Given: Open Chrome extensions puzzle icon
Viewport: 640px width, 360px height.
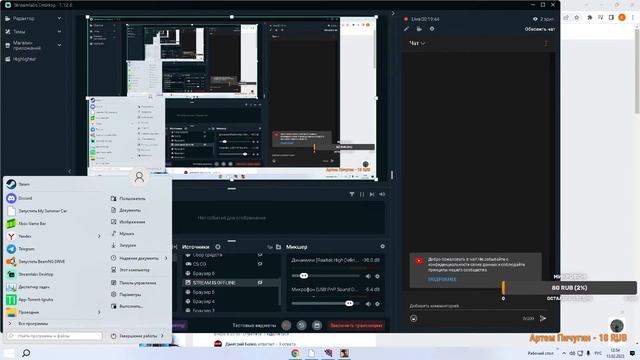Looking at the screenshot, I should click(x=589, y=18).
